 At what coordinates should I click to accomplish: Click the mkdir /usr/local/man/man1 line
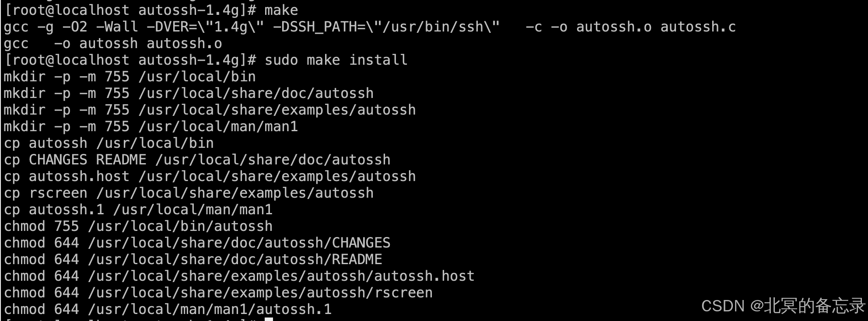(x=151, y=127)
